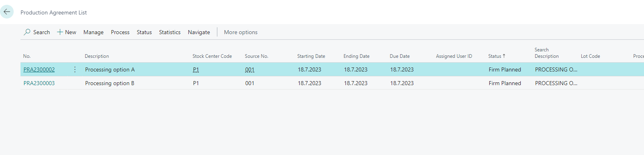Open the Process menu

click(x=120, y=32)
